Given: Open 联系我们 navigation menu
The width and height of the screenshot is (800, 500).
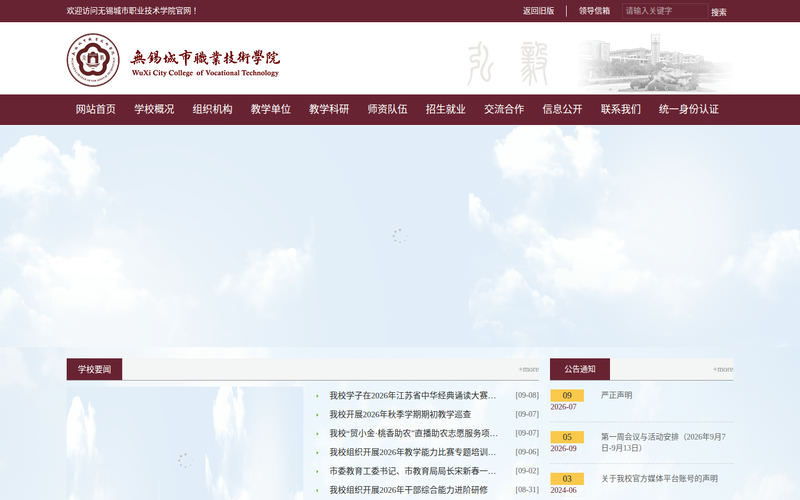Looking at the screenshot, I should click(620, 109).
